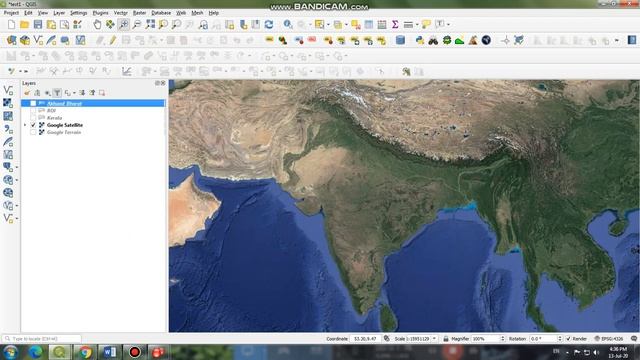Screen dimensions: 640x360
Task: Save the project with the floppy disk icon
Action: click(38, 24)
